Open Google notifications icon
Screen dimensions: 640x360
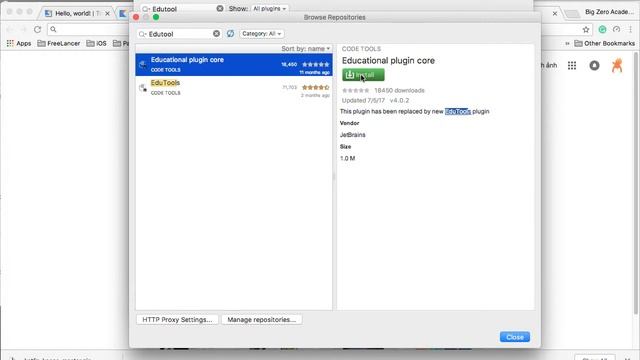click(x=594, y=65)
